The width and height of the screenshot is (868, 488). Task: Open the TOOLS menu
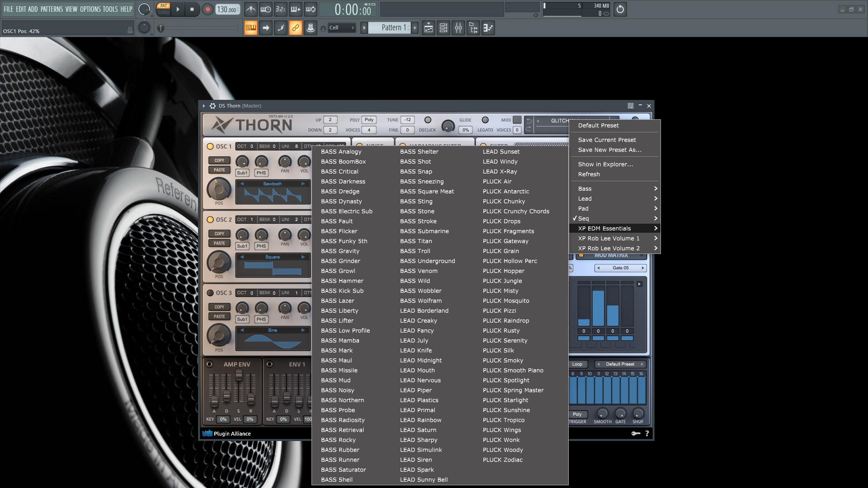[x=110, y=9]
